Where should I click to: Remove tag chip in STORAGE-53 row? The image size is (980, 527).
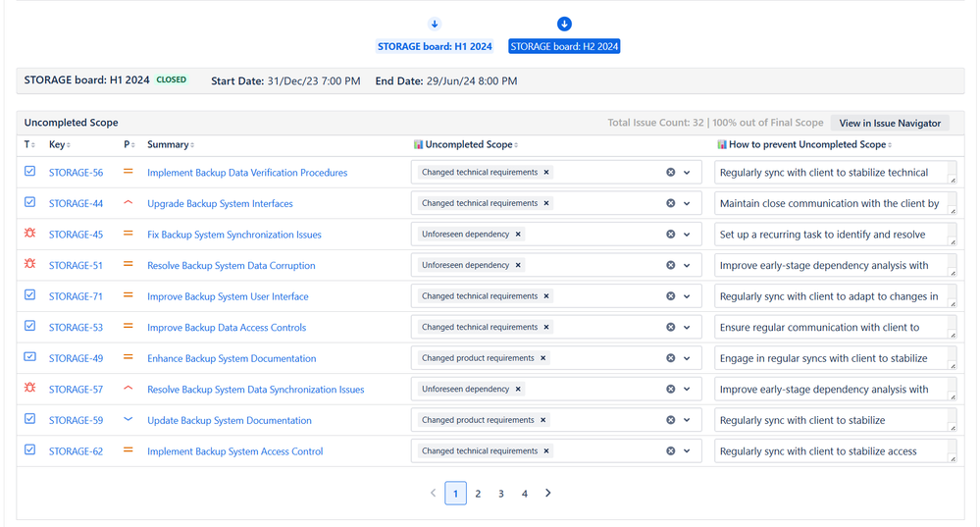pos(546,327)
